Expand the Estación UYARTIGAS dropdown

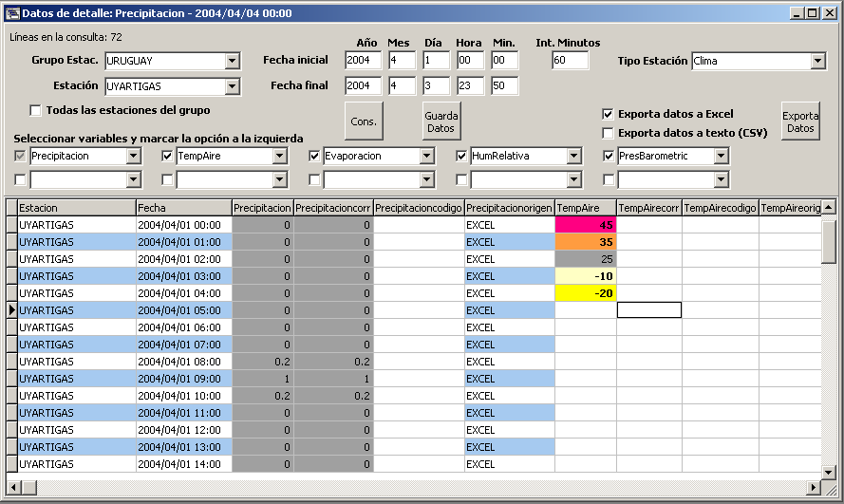coord(233,86)
